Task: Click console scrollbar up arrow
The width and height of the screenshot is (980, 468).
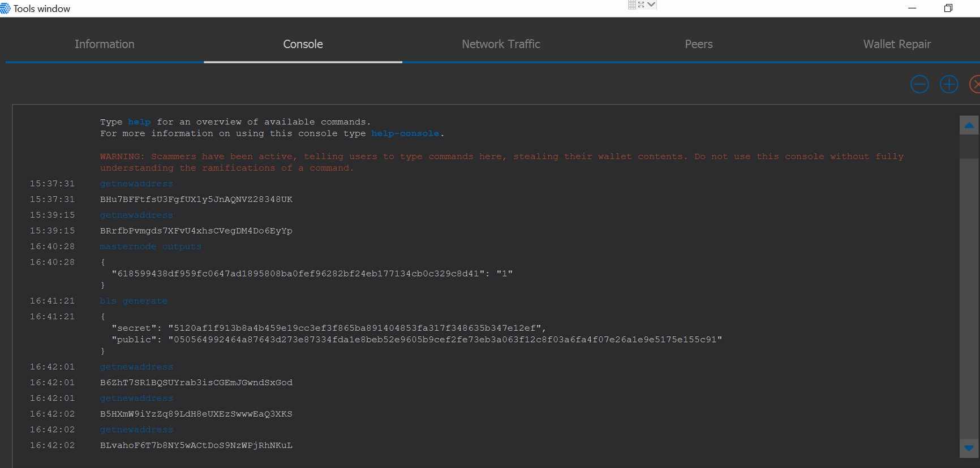Action: point(969,125)
